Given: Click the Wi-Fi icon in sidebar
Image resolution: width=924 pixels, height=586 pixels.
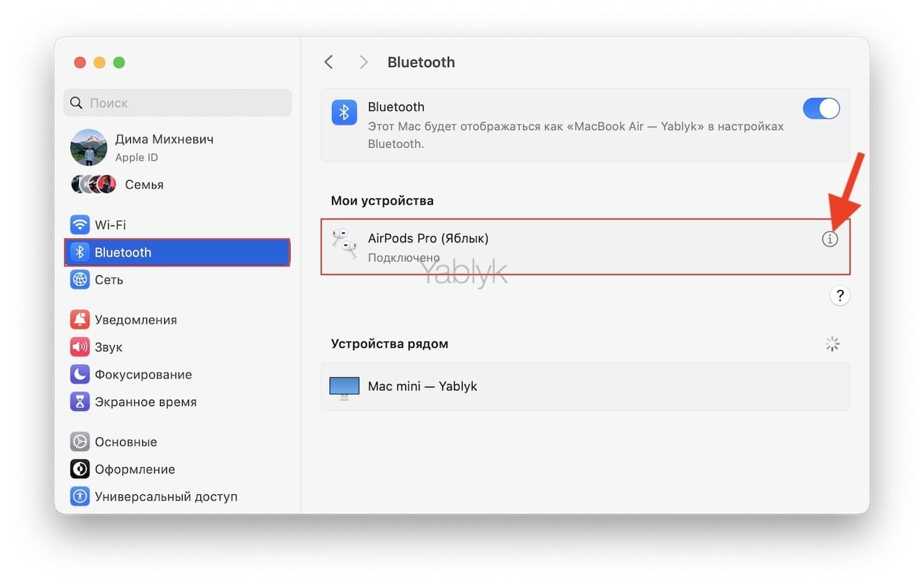Looking at the screenshot, I should click(x=80, y=225).
